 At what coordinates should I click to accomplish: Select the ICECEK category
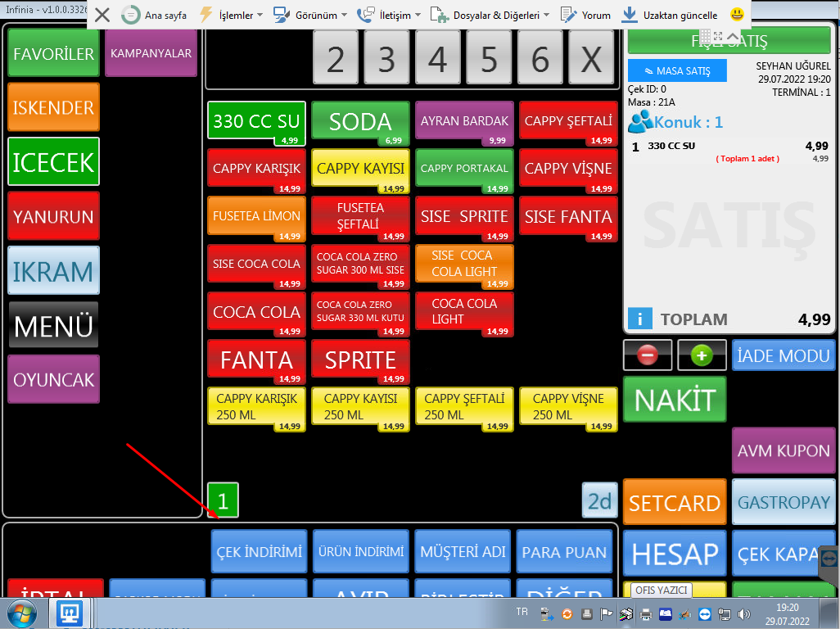click(53, 161)
